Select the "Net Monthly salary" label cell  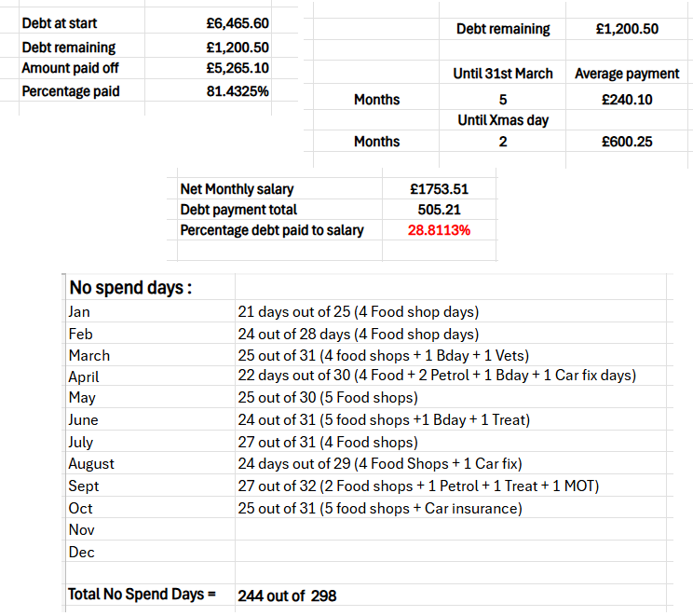237,189
